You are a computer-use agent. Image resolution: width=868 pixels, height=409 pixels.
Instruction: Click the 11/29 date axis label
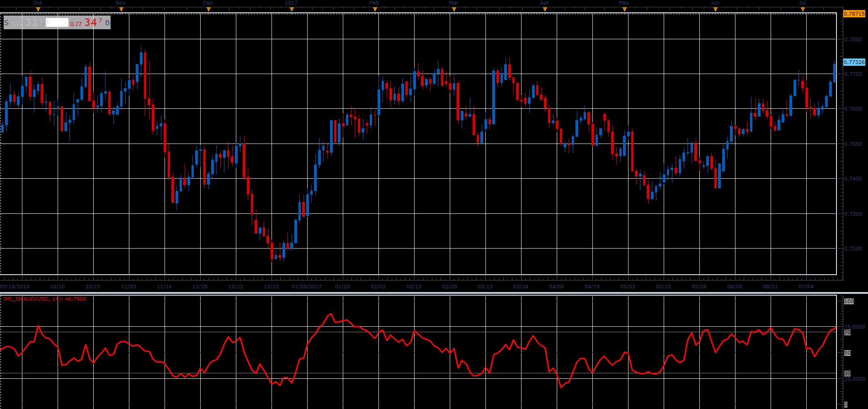point(200,287)
